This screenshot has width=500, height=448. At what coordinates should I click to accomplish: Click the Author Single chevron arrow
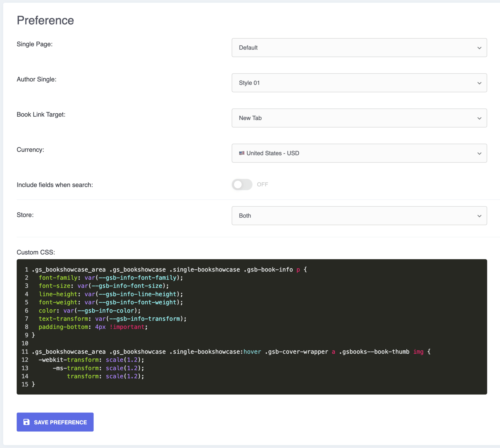click(479, 83)
